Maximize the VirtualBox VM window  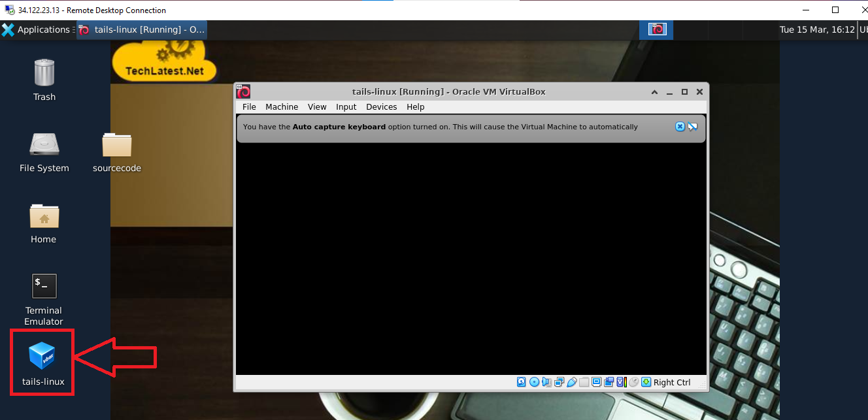tap(685, 92)
